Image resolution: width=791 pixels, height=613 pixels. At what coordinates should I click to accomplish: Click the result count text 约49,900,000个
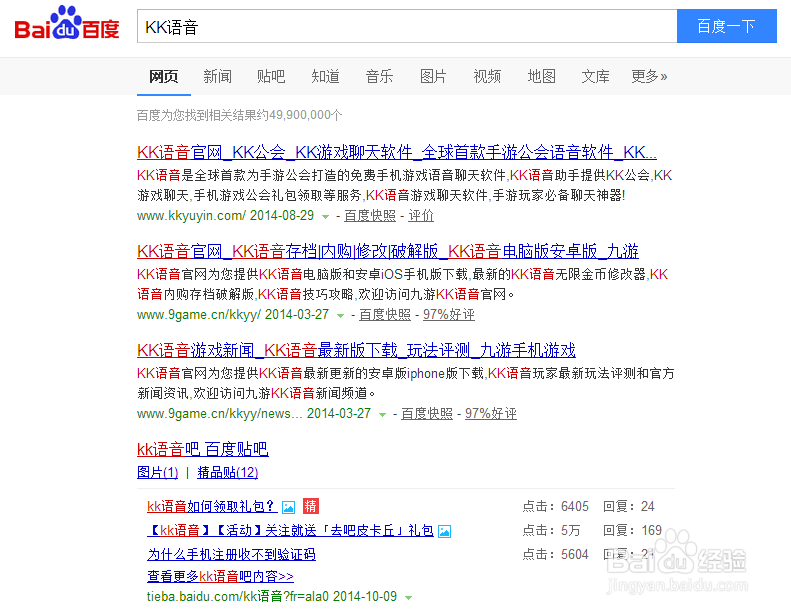pos(300,115)
